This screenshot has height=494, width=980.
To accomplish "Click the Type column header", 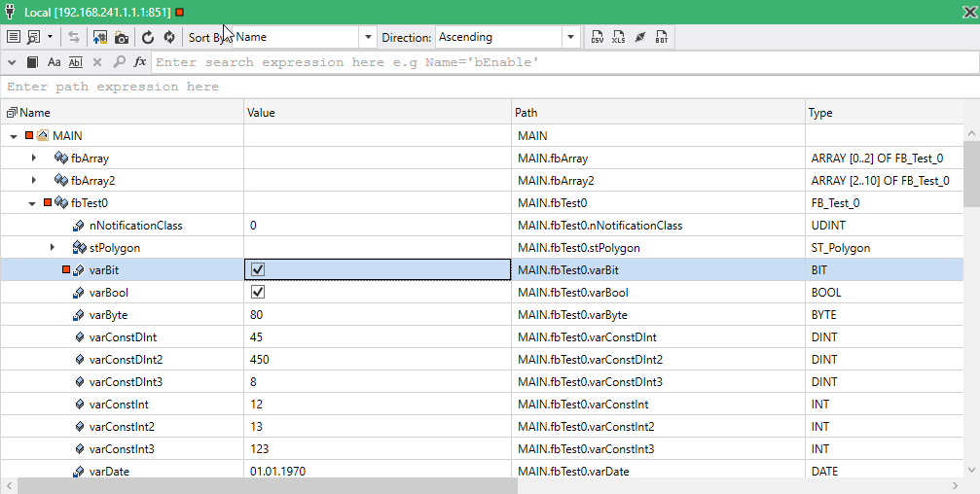I will coord(885,113).
